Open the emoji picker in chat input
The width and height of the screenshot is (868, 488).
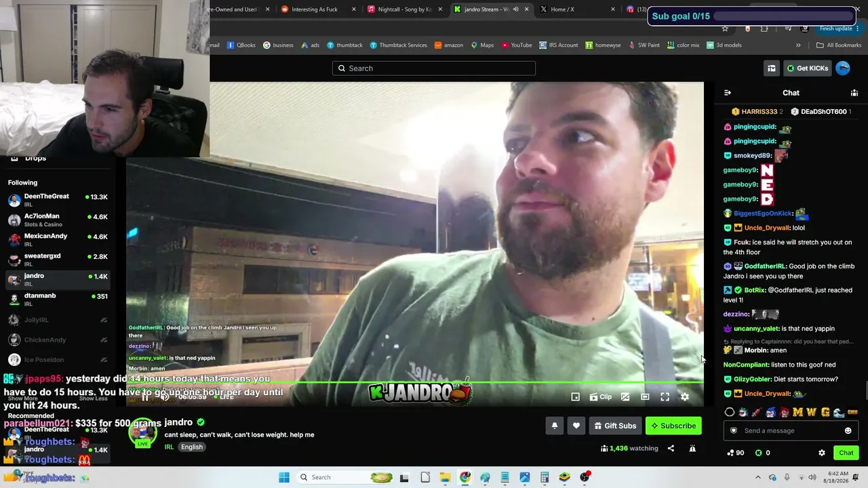tap(848, 431)
